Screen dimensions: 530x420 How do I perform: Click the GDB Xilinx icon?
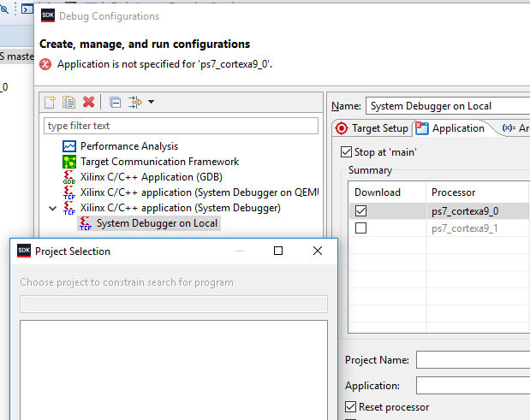click(x=69, y=177)
